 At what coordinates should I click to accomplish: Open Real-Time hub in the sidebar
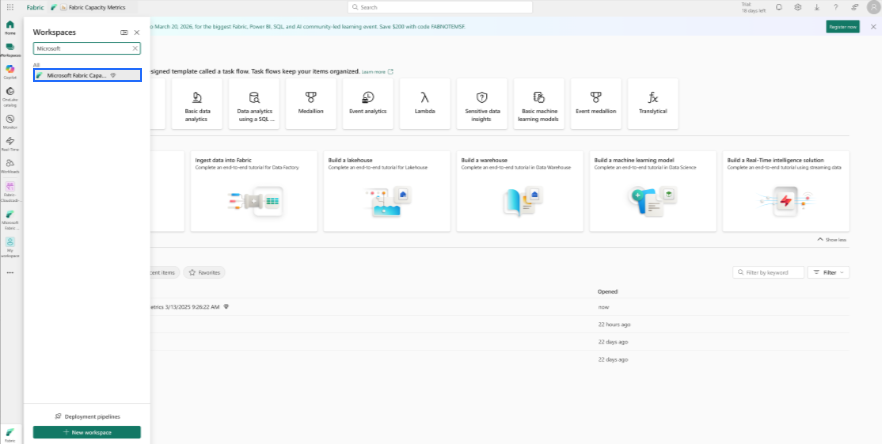10,143
